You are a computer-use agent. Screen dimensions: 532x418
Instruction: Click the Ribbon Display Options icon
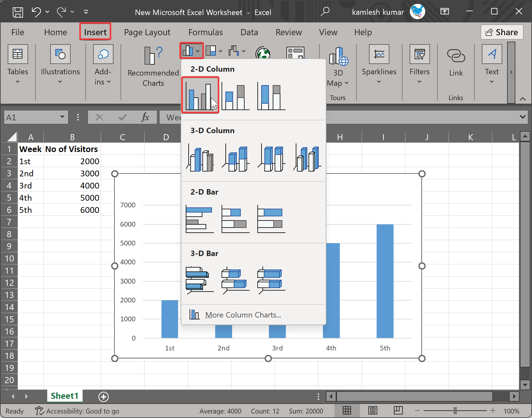[444, 12]
